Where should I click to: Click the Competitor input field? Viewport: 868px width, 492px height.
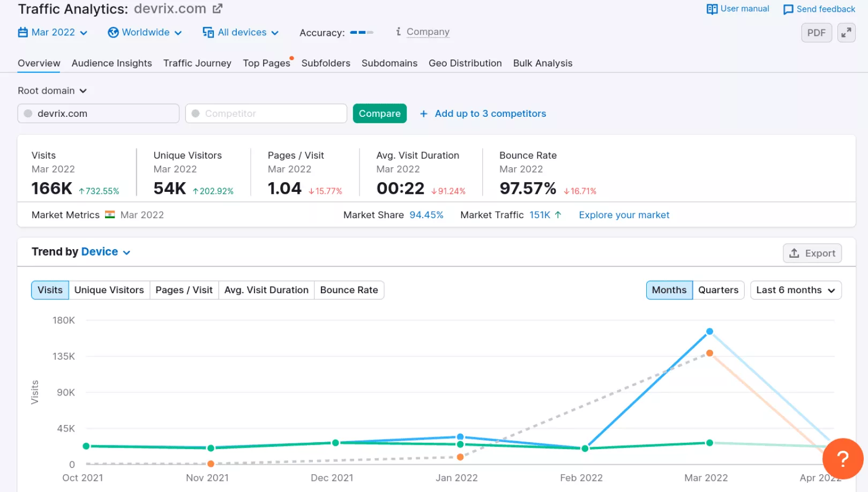click(266, 114)
